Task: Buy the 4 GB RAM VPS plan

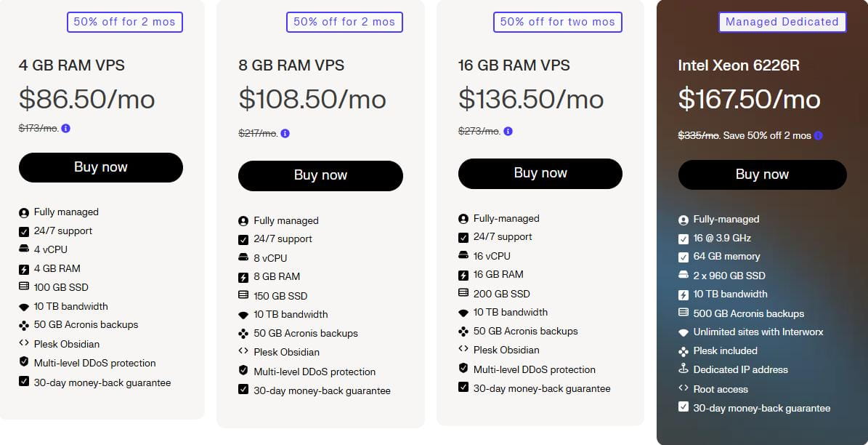Action: tap(101, 167)
